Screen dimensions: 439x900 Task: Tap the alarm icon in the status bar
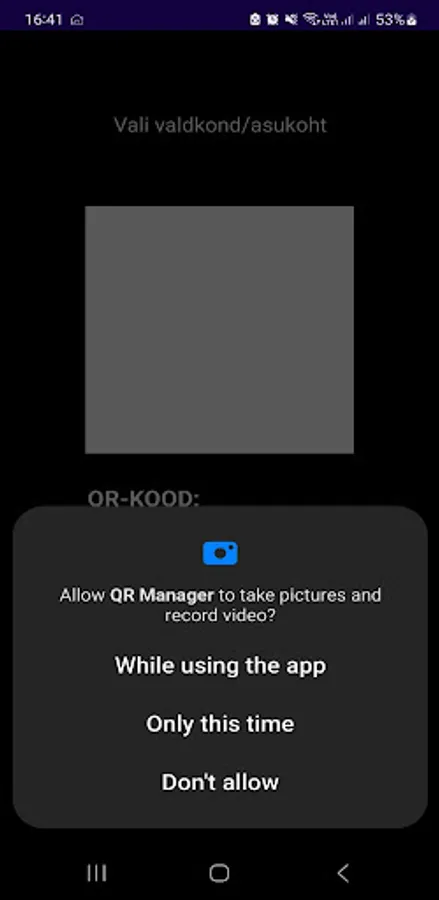(x=273, y=20)
